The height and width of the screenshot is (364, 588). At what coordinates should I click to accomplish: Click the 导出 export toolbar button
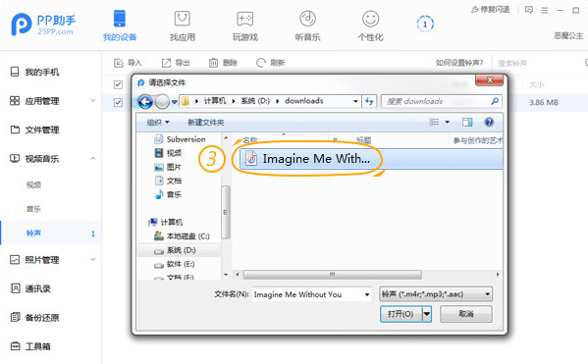(x=176, y=63)
